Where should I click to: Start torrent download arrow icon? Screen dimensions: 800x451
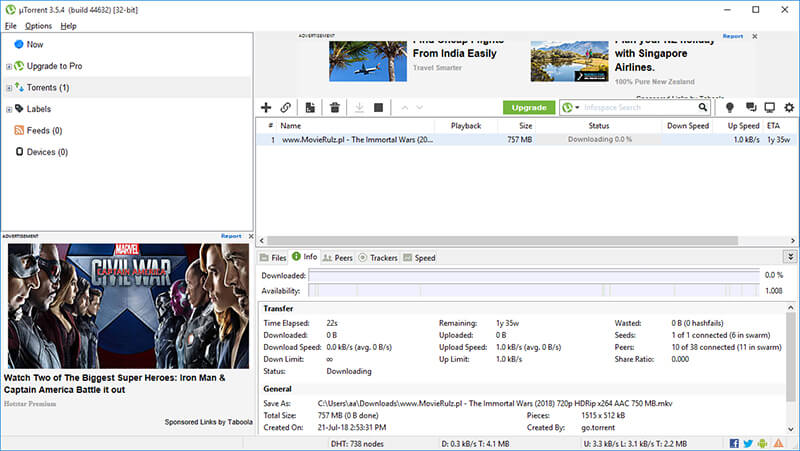pos(359,108)
